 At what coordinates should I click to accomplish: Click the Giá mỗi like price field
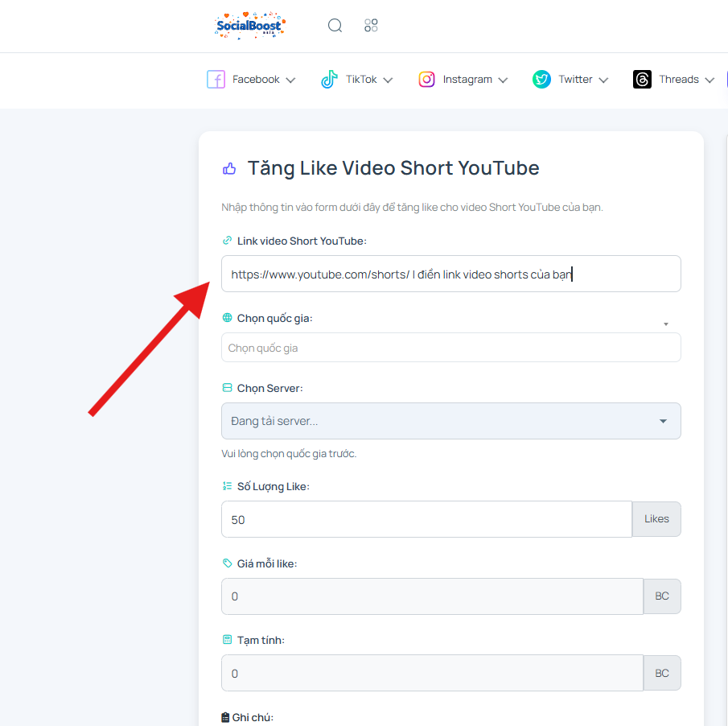click(432, 596)
